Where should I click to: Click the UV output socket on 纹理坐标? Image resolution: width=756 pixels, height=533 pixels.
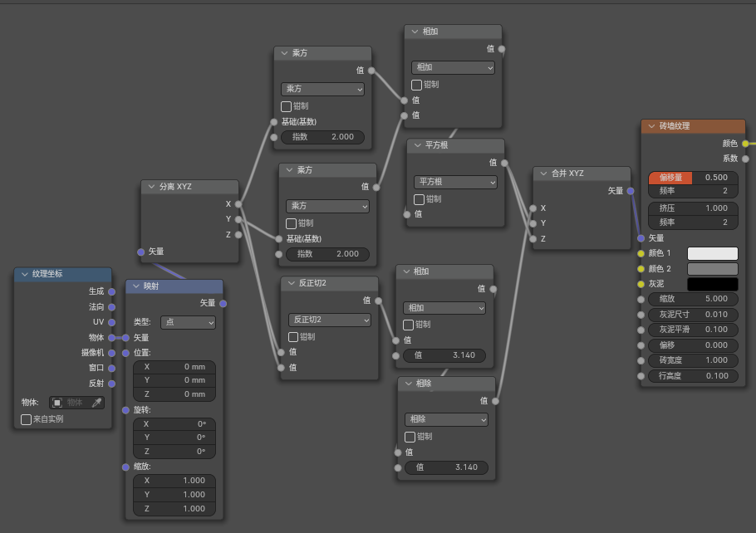pos(111,322)
